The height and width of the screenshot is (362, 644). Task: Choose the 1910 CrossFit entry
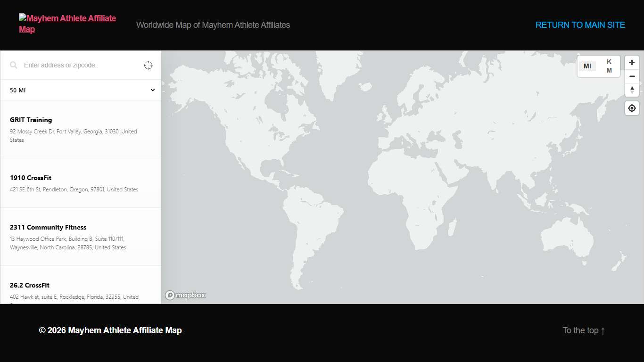tap(30, 178)
